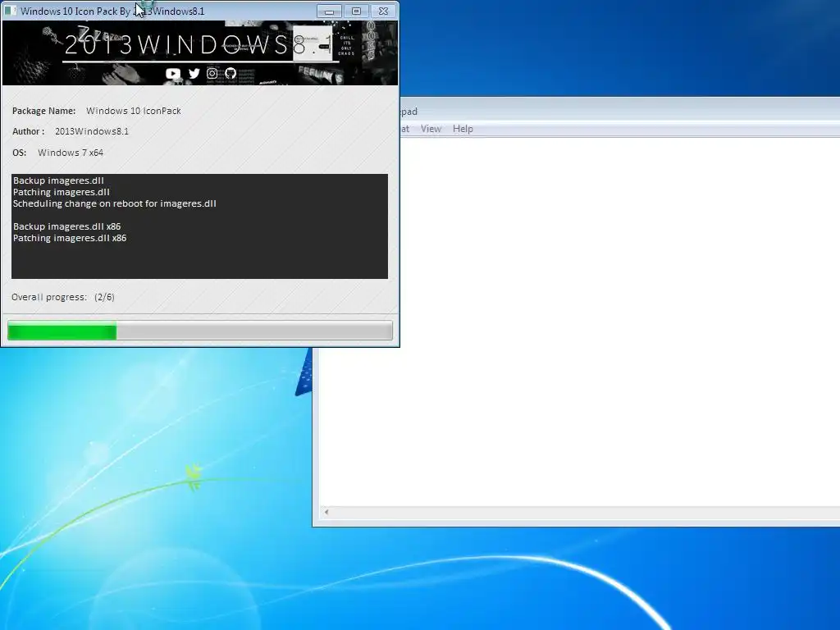The image size is (840, 630).
Task: Close the Icon Pack installer window
Action: click(384, 11)
